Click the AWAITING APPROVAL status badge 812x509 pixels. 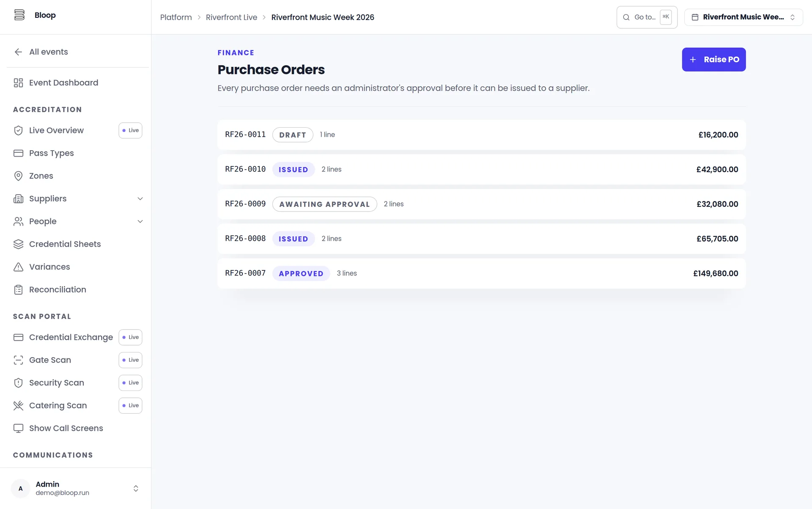pos(324,204)
